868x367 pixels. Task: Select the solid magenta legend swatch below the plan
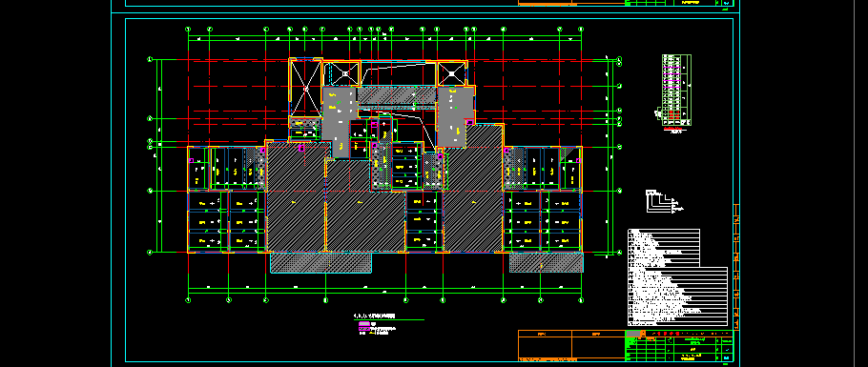(x=364, y=324)
